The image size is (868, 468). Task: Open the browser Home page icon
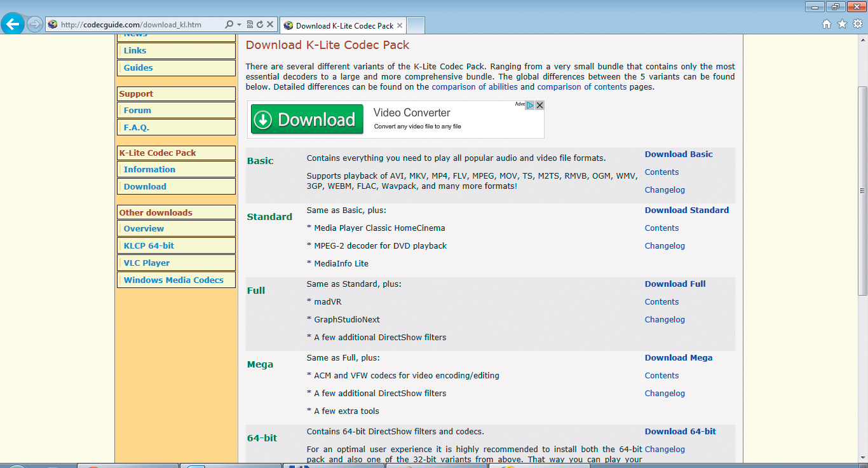pos(827,24)
